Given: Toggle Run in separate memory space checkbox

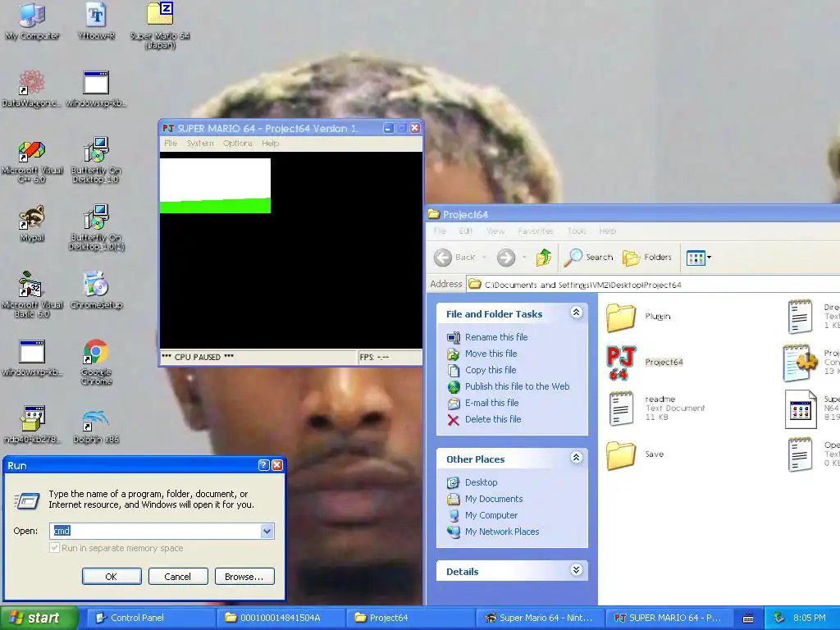Looking at the screenshot, I should 54,548.
